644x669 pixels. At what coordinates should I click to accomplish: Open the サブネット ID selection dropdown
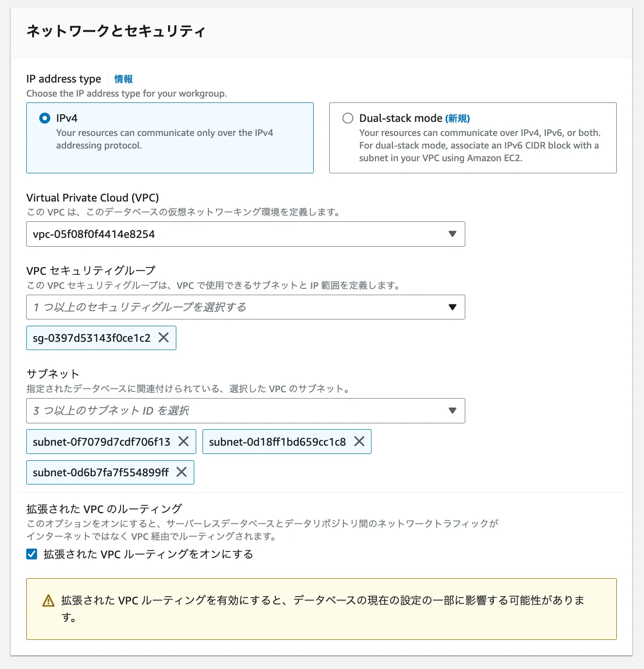pyautogui.click(x=238, y=411)
